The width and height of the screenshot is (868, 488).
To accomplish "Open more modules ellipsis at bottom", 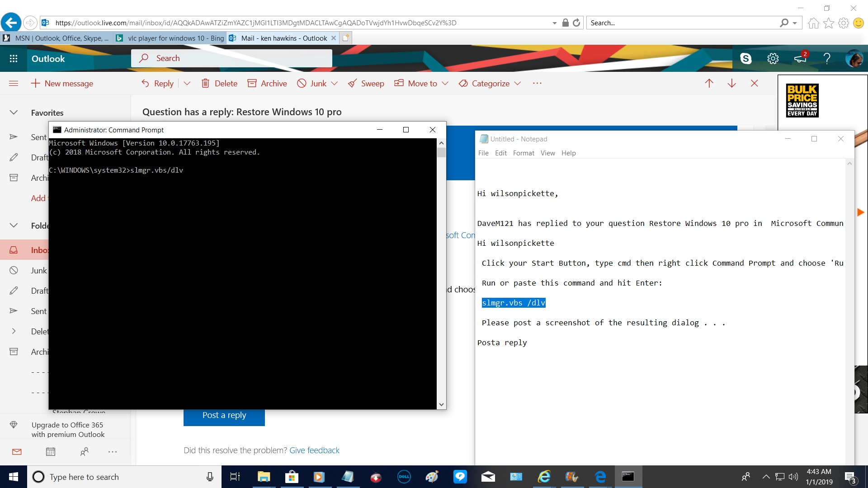I will tap(113, 451).
